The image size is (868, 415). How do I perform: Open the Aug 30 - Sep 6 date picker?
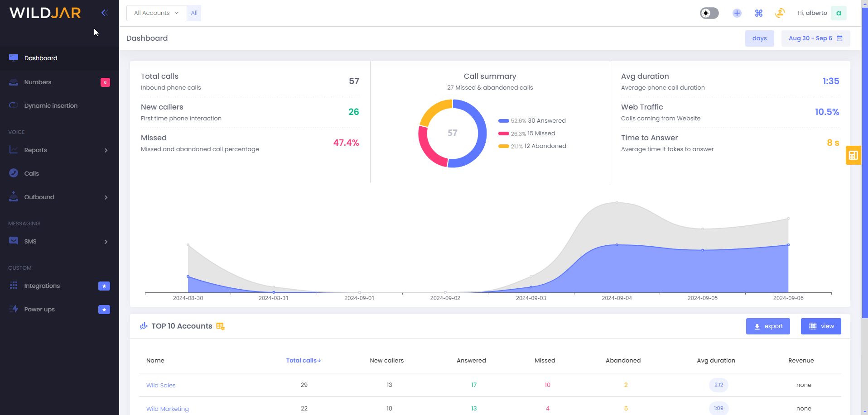(815, 38)
